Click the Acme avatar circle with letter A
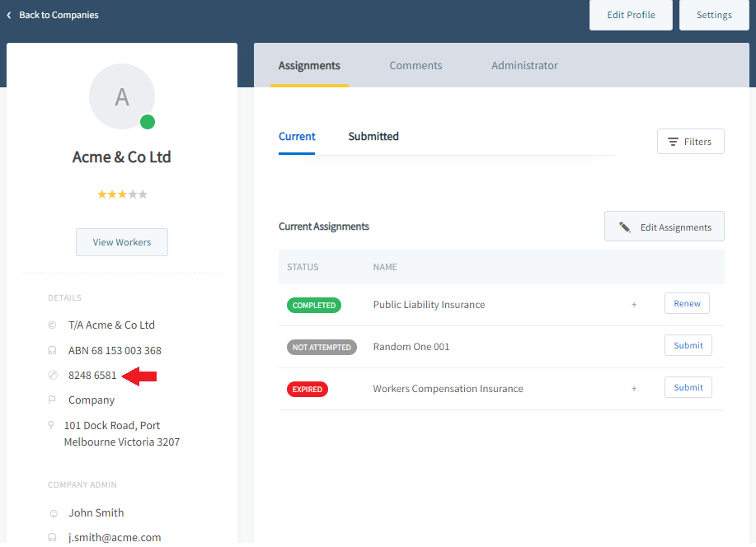 [121, 96]
